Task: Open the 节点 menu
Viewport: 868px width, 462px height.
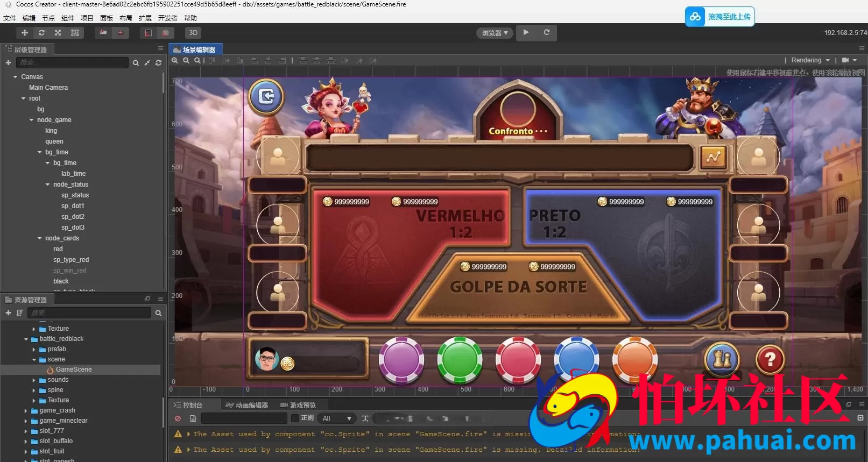Action: coord(48,18)
